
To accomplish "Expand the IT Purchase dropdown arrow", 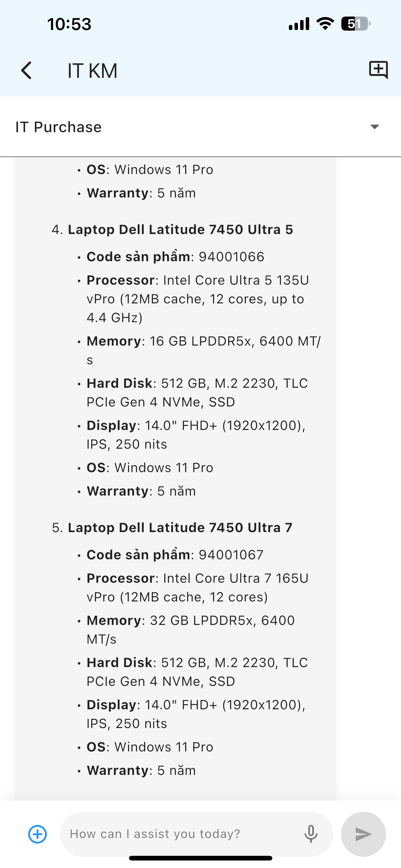I will click(x=375, y=127).
